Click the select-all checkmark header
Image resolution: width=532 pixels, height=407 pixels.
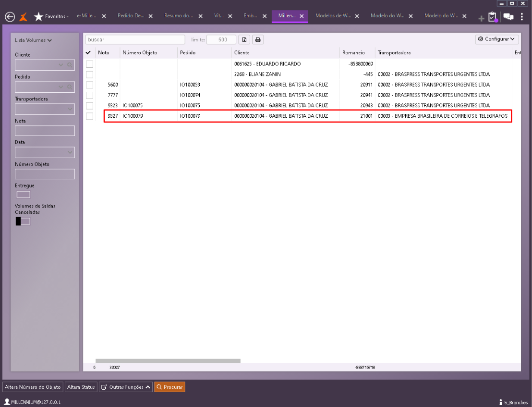click(x=88, y=52)
